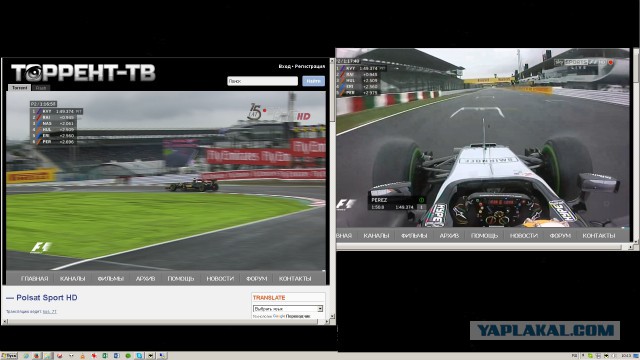Open АРХИВ in right window menu
Screen dimensions: 640x360
449,236
